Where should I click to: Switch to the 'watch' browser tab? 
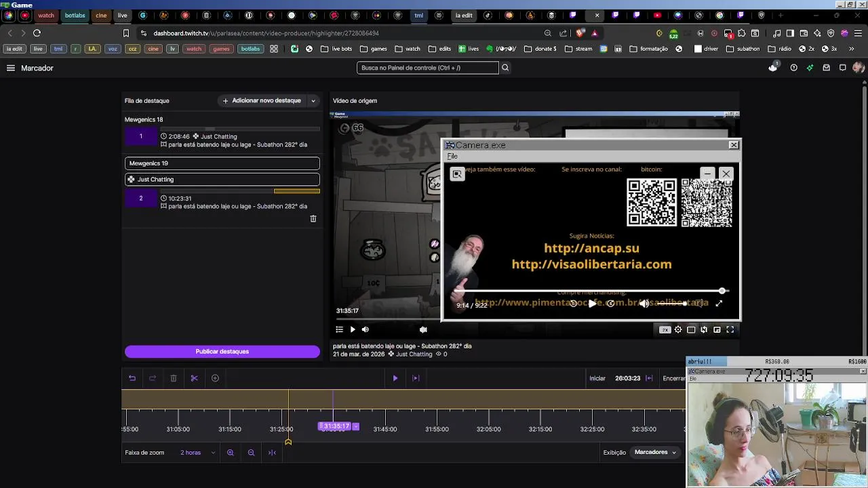click(x=46, y=16)
